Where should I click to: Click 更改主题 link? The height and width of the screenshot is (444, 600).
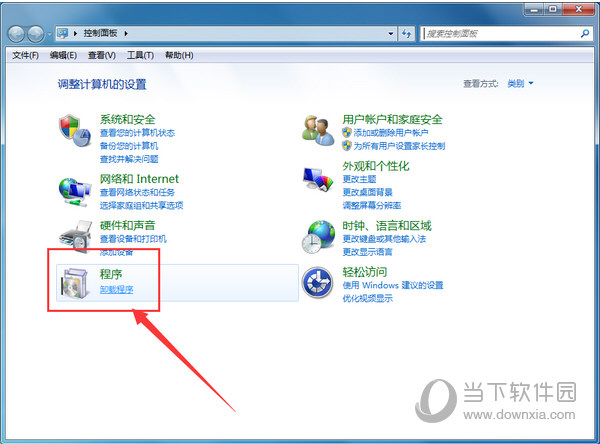pyautogui.click(x=359, y=179)
